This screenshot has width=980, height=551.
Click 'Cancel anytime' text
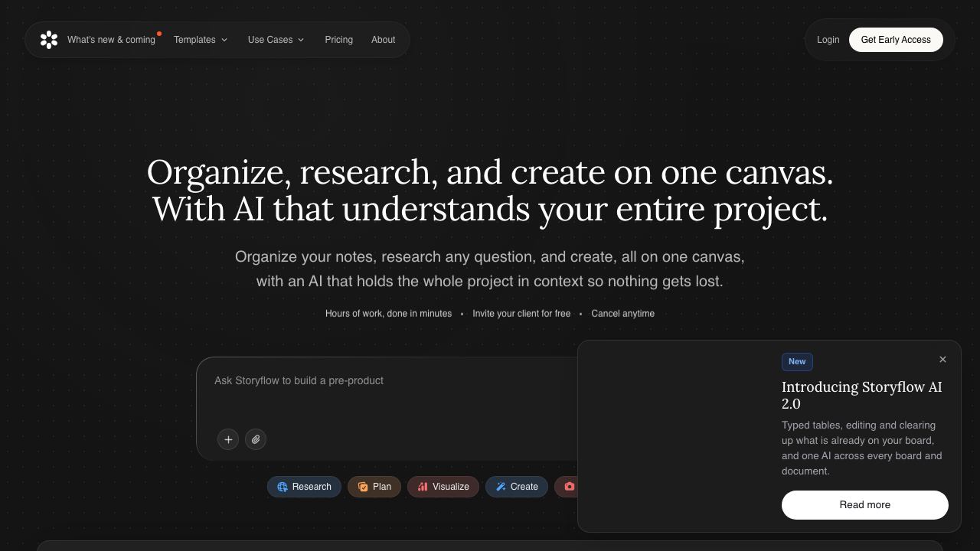pos(622,314)
